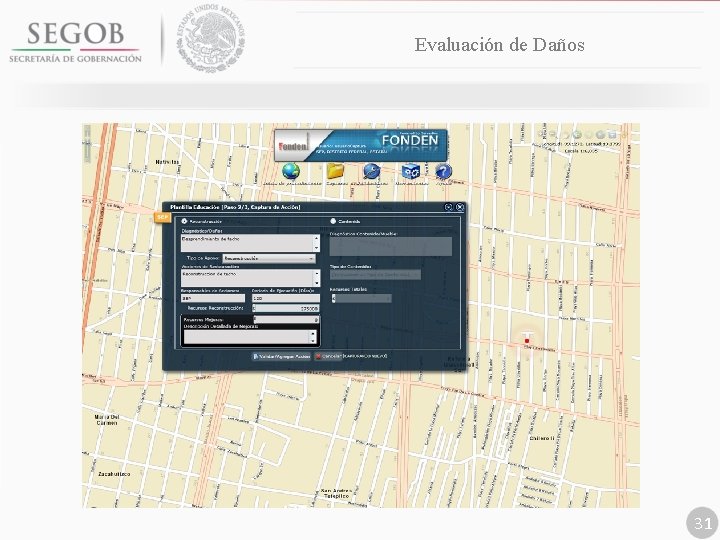
Task: Click the red school marker on map
Action: 527,341
